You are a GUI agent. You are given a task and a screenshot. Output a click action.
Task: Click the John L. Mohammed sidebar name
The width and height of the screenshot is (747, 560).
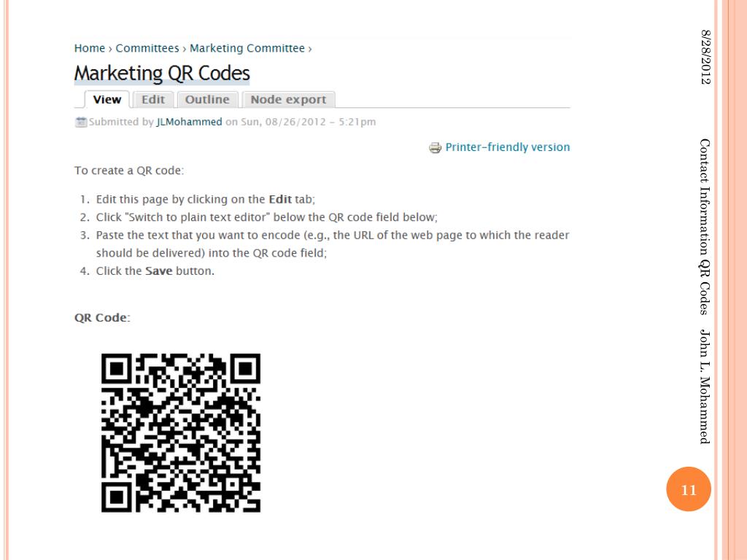pos(705,386)
